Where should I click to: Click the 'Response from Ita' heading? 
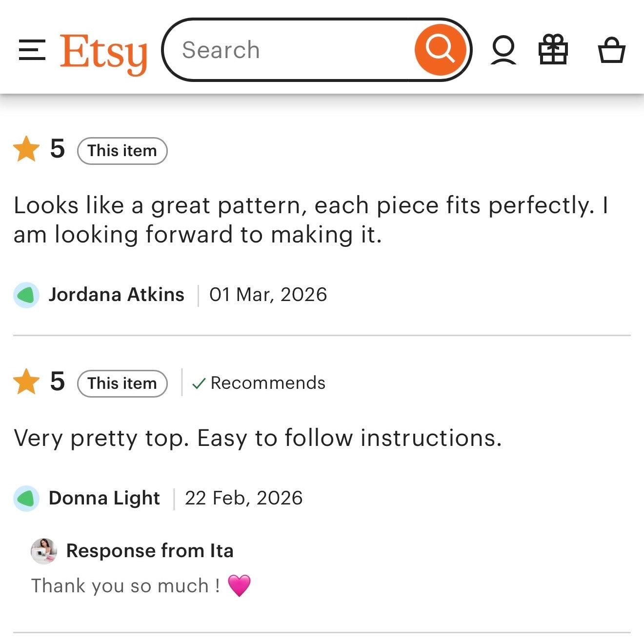pyautogui.click(x=150, y=551)
